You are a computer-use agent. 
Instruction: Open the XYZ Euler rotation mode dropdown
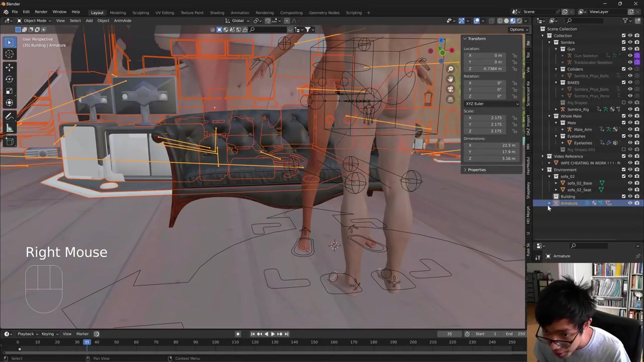coord(492,104)
